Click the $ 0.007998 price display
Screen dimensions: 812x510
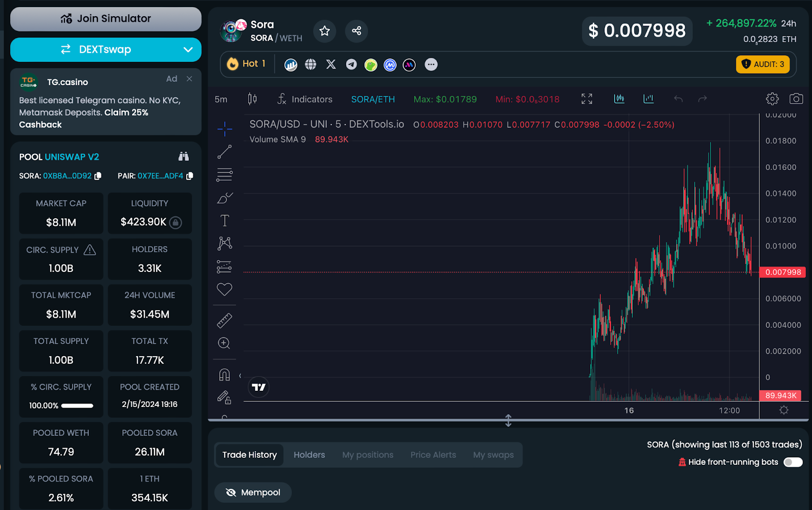click(637, 31)
